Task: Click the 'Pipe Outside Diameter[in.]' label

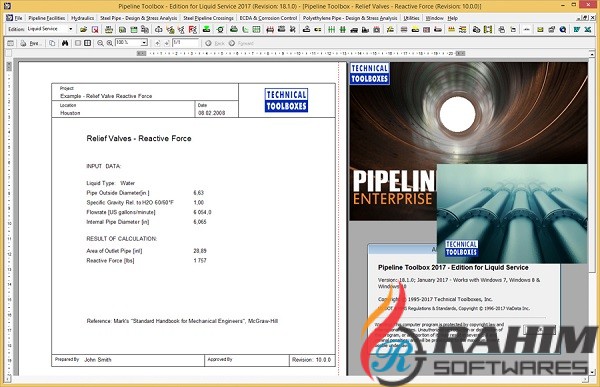Action: pyautogui.click(x=118, y=193)
